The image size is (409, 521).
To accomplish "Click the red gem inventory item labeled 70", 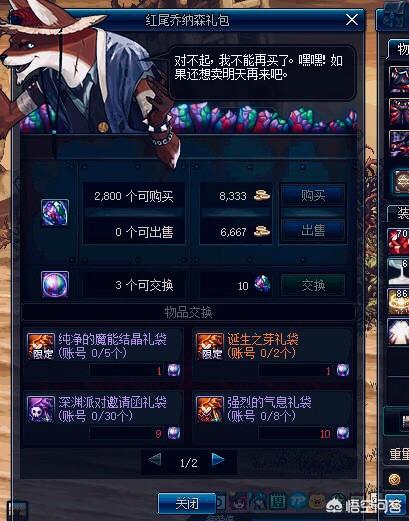I will [x=398, y=241].
